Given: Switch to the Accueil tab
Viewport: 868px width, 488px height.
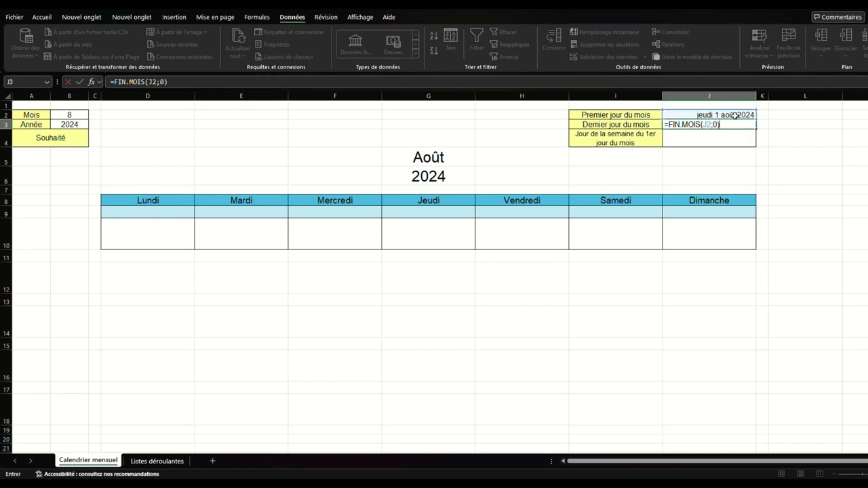Looking at the screenshot, I should [x=42, y=17].
